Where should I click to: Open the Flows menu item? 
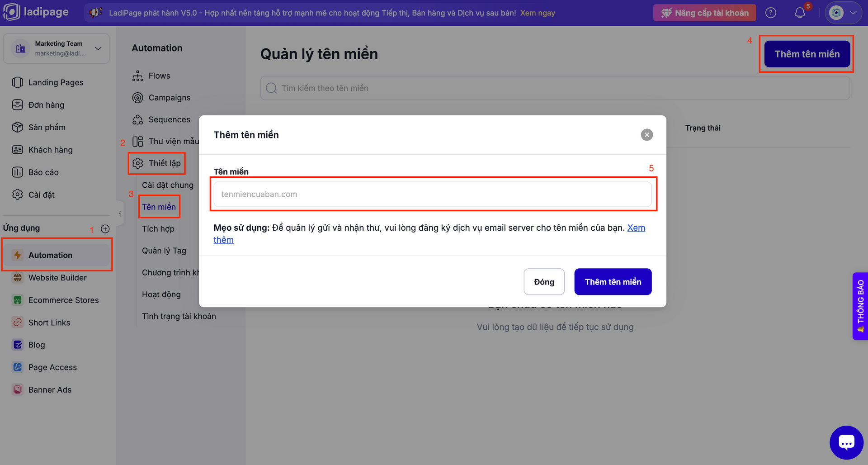tap(159, 76)
